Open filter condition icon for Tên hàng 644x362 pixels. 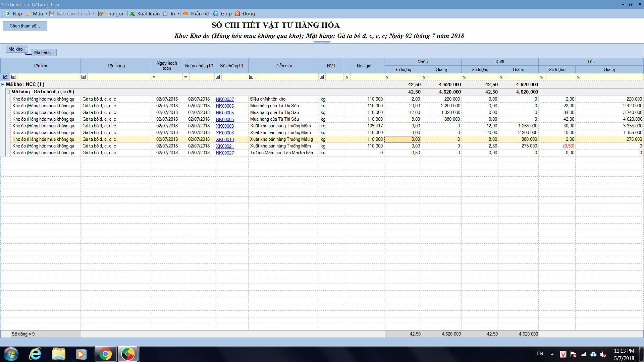[84, 77]
